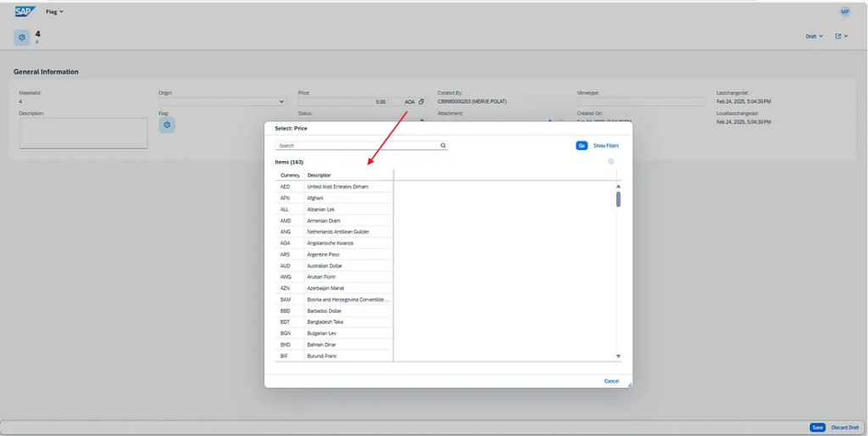Click the object icon beside title 4
This screenshot has width=868, height=436.
point(22,37)
